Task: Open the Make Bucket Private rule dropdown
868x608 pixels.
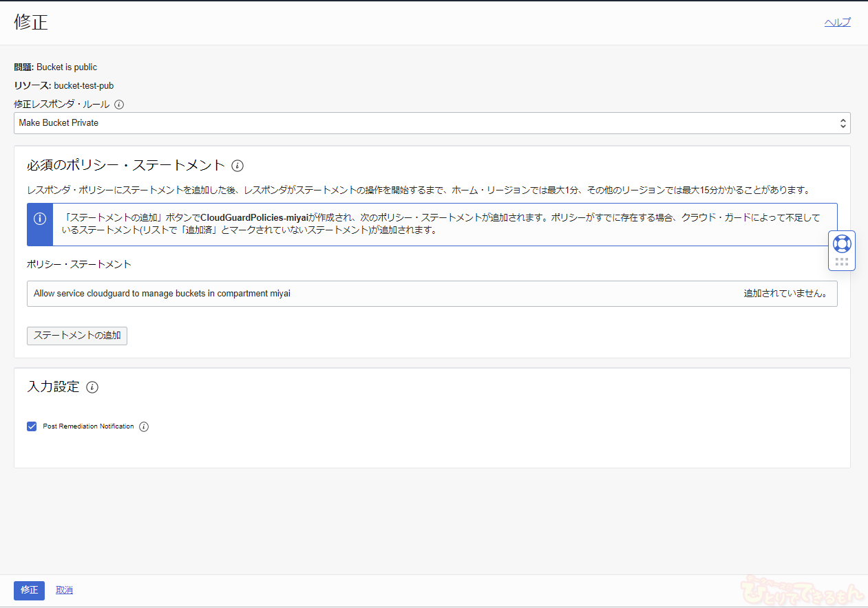Action: [x=427, y=123]
